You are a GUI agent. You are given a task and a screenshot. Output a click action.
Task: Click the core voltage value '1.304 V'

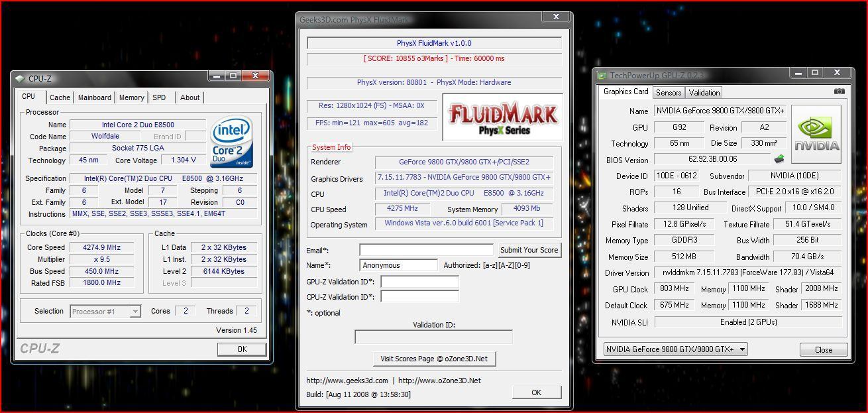pos(184,160)
